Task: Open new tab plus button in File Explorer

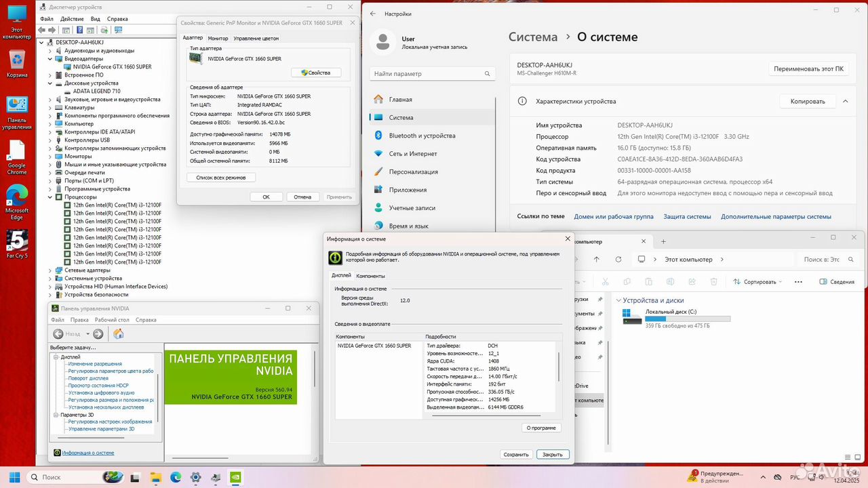Action: click(x=663, y=241)
